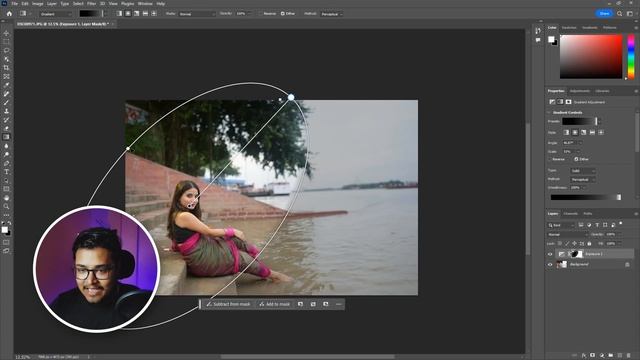Image resolution: width=640 pixels, height=360 pixels.
Task: Add a layer style with fx button
Action: 584,356
